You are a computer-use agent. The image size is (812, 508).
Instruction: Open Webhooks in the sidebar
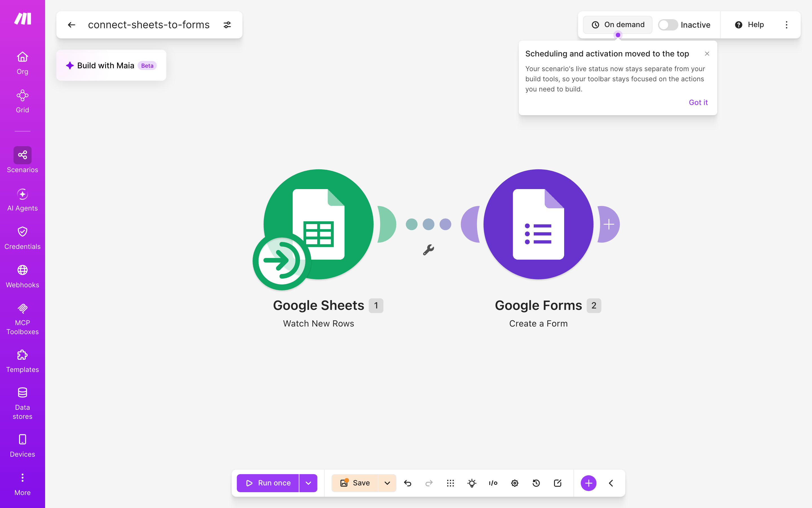[23, 277]
